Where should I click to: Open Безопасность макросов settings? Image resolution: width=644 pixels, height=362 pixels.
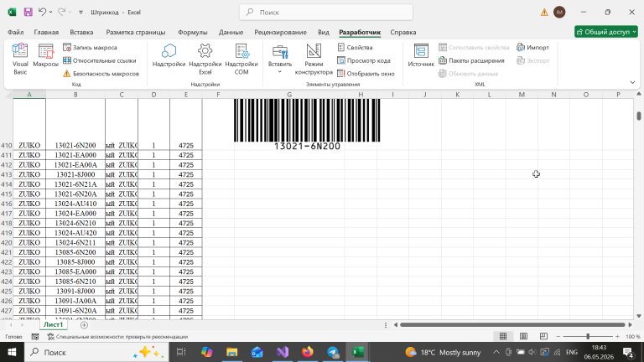coord(101,74)
